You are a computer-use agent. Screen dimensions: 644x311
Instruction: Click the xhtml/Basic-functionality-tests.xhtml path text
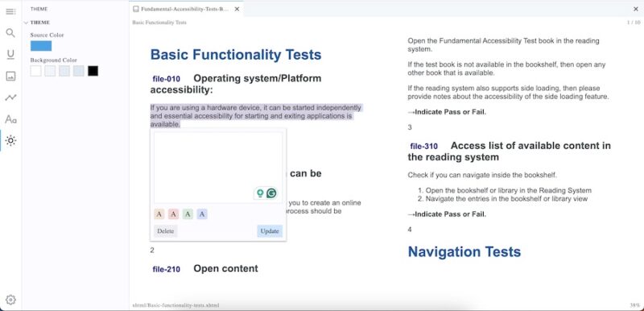tap(175, 305)
